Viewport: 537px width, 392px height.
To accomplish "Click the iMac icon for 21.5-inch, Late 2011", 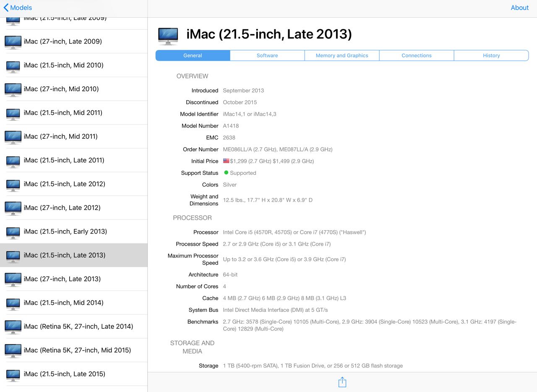I will 13,161.
